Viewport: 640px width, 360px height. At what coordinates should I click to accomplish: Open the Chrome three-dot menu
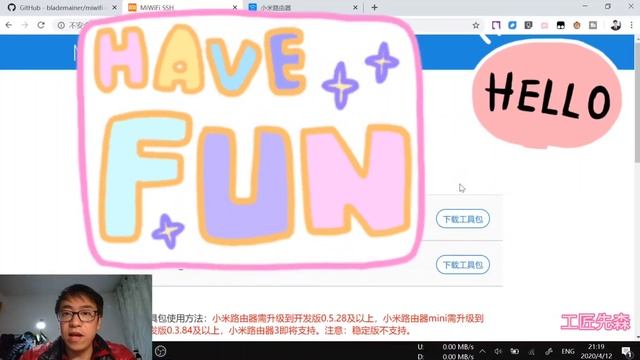(x=632, y=25)
